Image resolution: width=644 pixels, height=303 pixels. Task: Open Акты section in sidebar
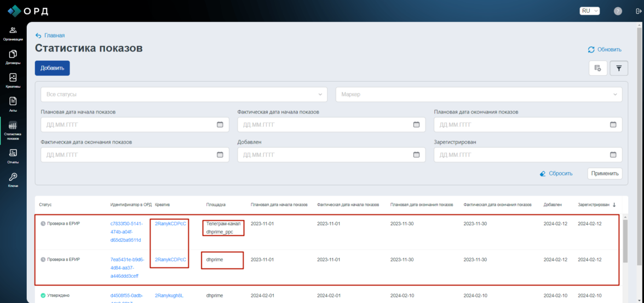click(13, 104)
